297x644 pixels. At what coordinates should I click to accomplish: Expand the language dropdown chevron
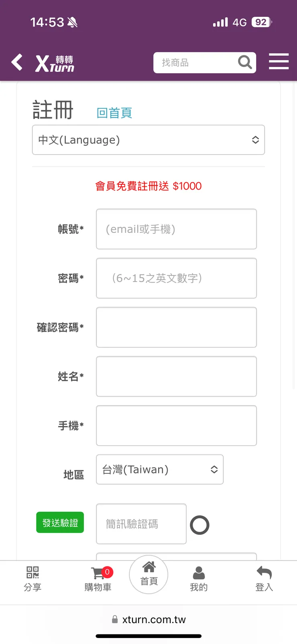(x=256, y=140)
